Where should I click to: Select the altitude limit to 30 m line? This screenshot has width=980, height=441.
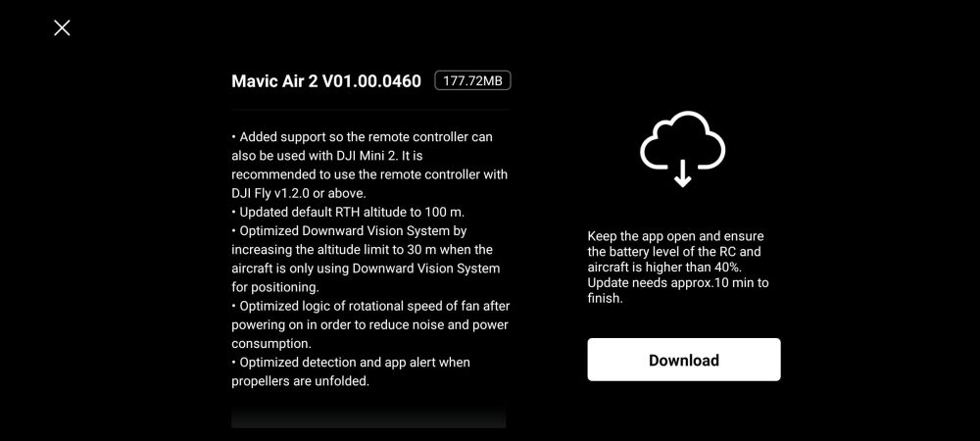[x=362, y=249]
